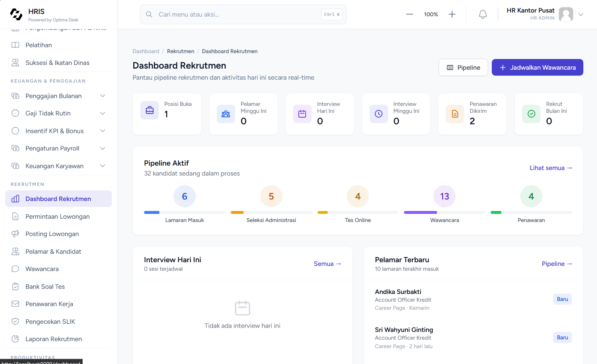The height and width of the screenshot is (364, 597).
Task: Click the Tes Online count circle 4
Action: 358,196
